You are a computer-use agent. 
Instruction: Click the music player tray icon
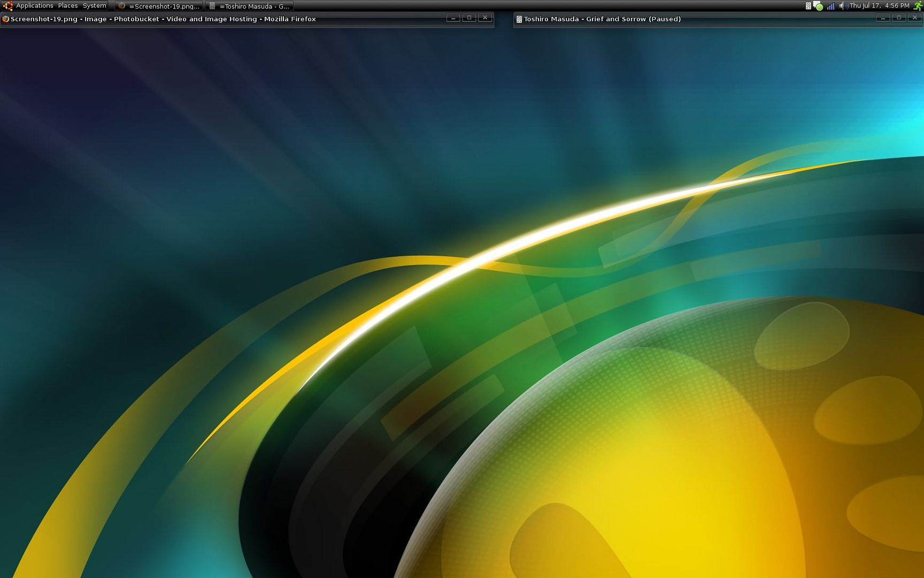[x=808, y=6]
